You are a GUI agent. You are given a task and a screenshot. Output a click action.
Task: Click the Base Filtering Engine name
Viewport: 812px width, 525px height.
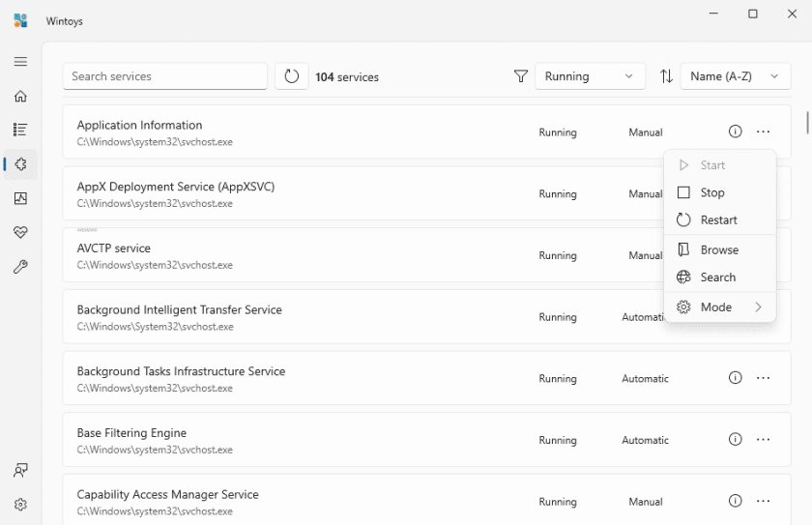coord(131,433)
